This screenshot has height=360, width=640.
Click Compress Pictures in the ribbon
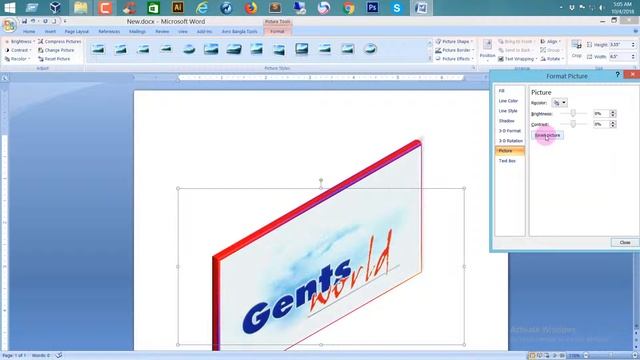(x=60, y=42)
